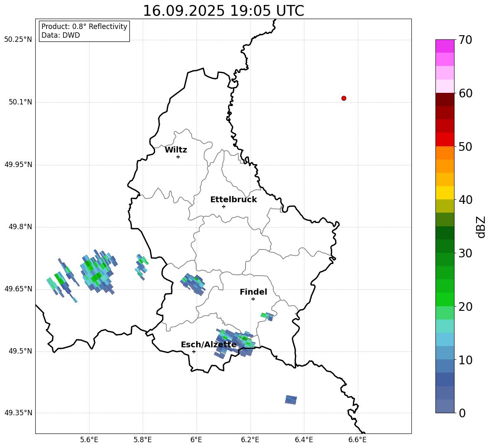This screenshot has height=448, width=491.
Task: Click the magenta swatch at top of colorbar
Action: pos(445,46)
